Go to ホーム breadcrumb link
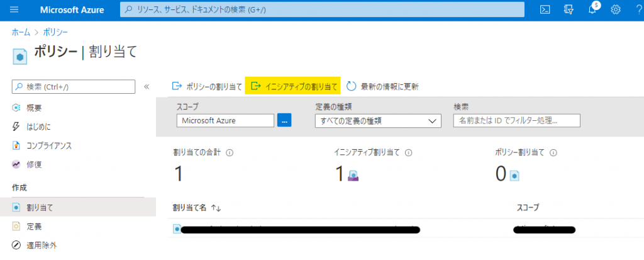Screen dimensions: 644x260 pos(21,32)
